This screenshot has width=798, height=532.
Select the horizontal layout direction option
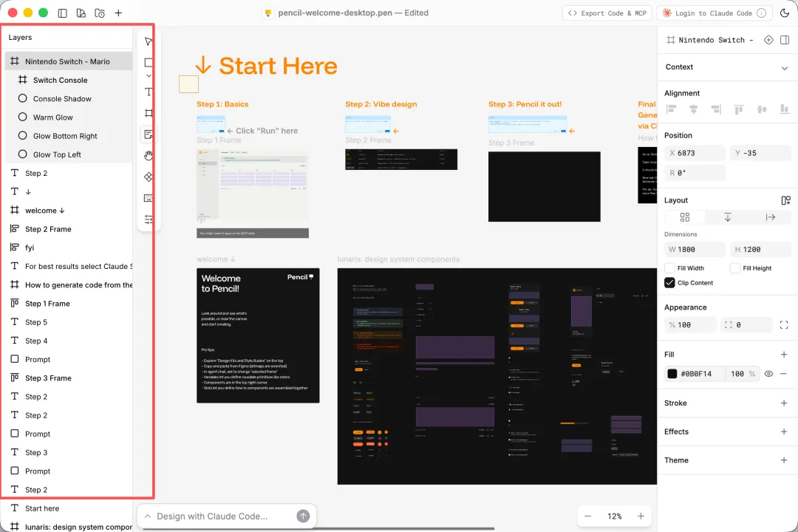coord(771,217)
